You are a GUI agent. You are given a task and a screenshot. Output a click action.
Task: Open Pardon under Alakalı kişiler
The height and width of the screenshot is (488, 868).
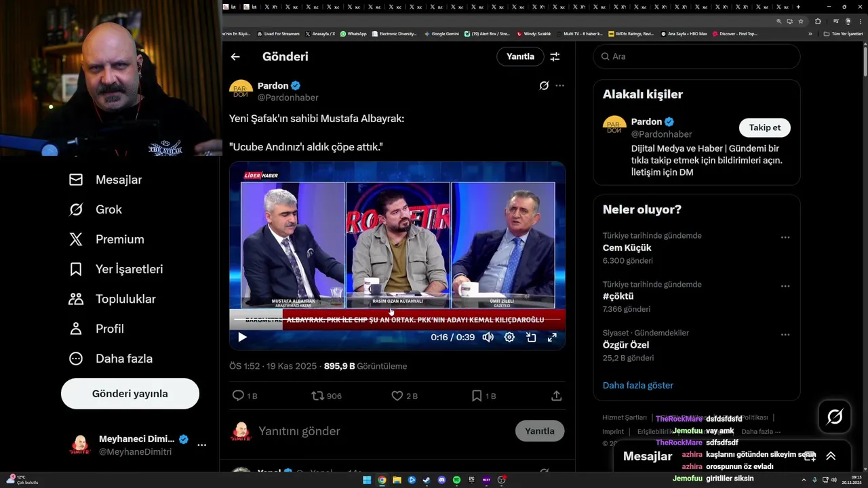646,121
